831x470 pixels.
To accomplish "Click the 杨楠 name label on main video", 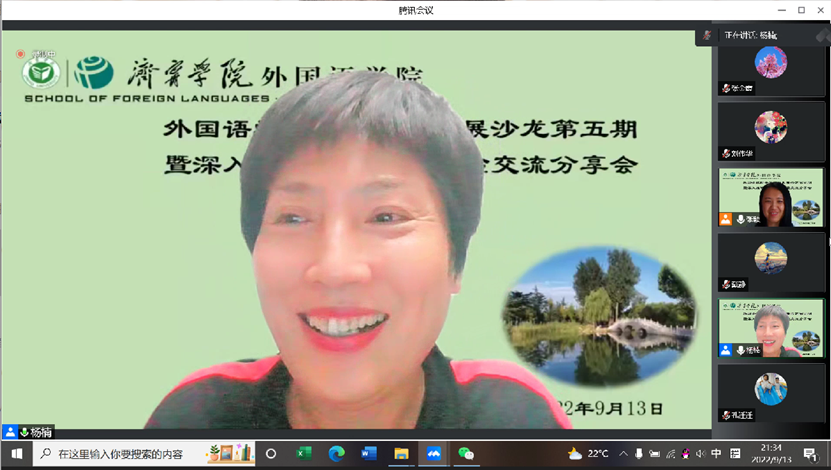I will point(40,432).
